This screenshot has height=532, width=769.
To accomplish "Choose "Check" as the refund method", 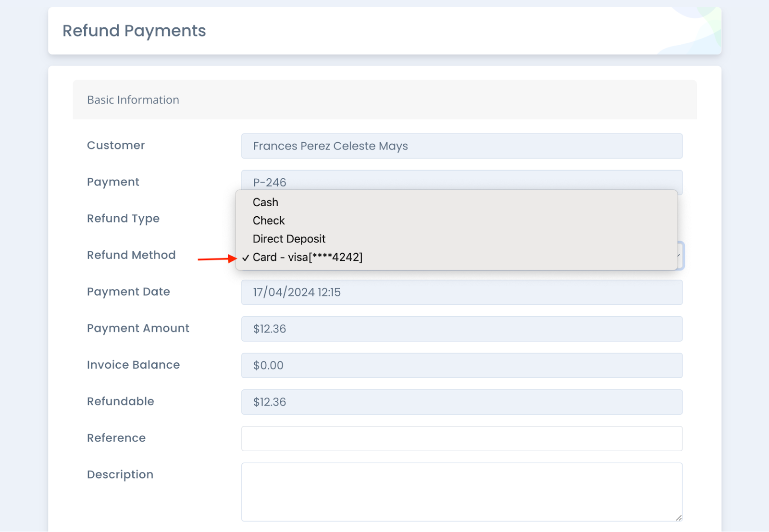I will (269, 221).
